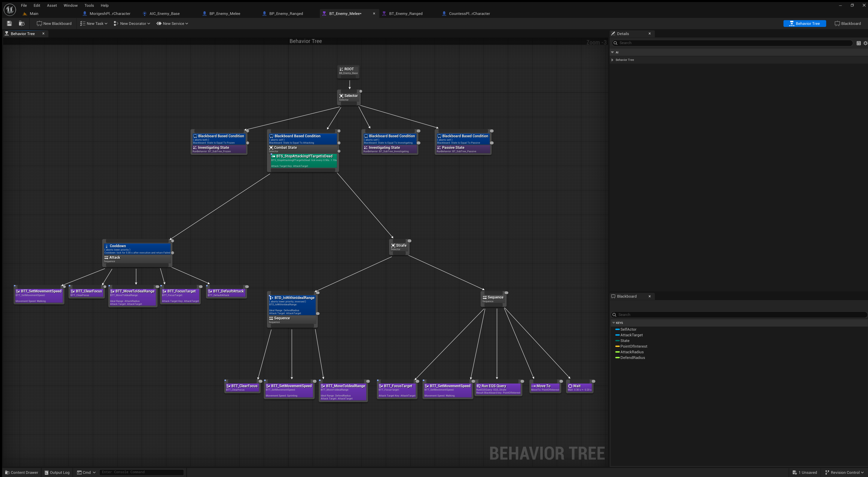
Task: Switch to Blackboard mode
Action: (847, 24)
